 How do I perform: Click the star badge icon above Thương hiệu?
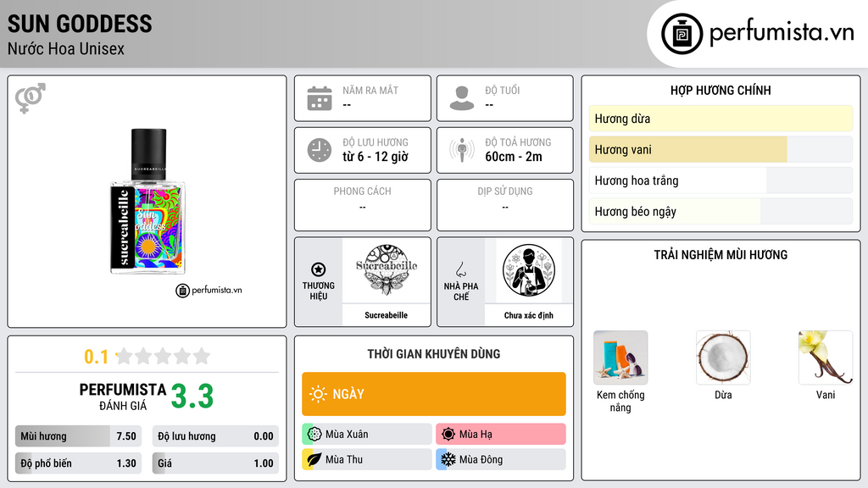point(319,269)
